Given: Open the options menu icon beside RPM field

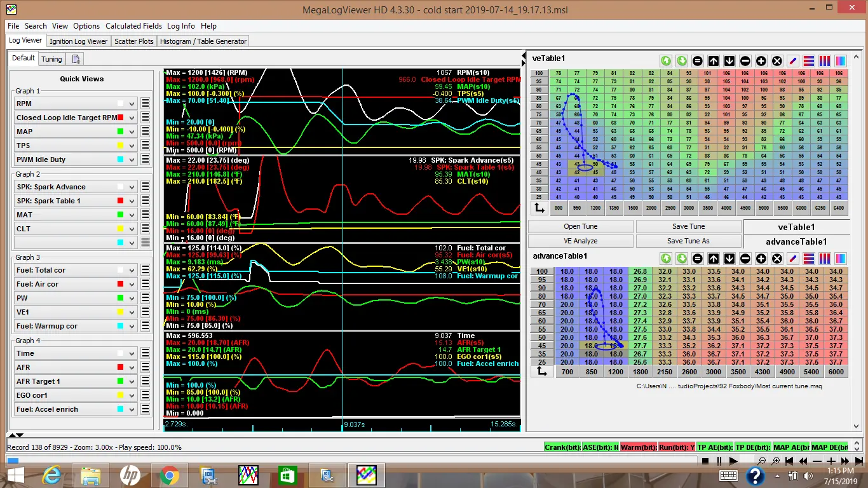Looking at the screenshot, I should (145, 104).
